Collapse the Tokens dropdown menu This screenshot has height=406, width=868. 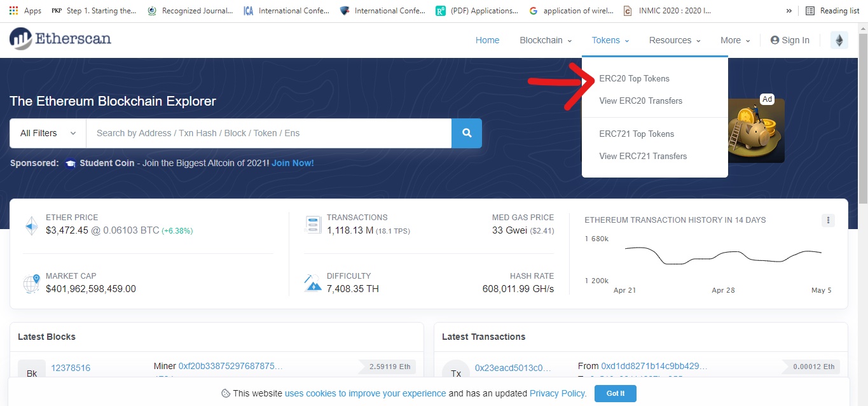coord(610,40)
